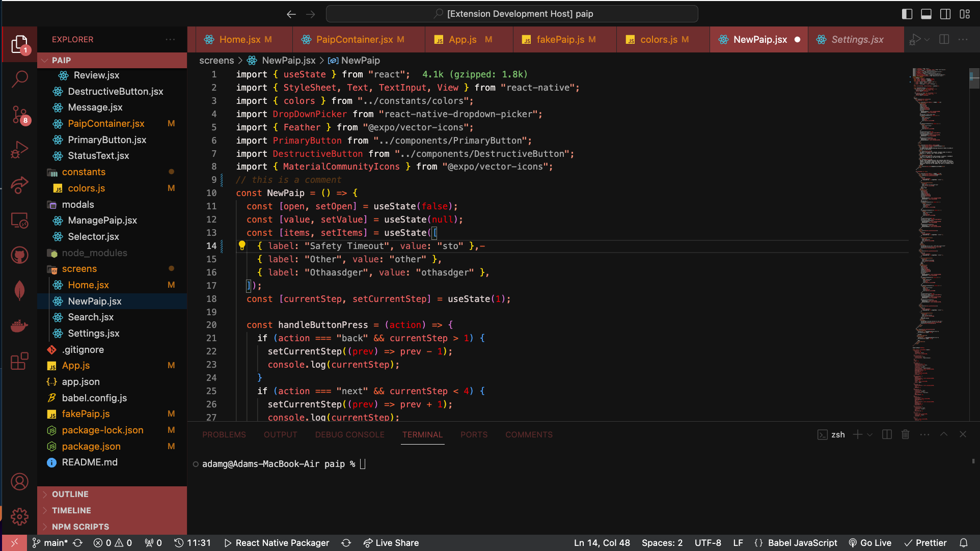Viewport: 980px width, 551px height.
Task: Toggle secondary side bar visibility
Action: point(945,14)
